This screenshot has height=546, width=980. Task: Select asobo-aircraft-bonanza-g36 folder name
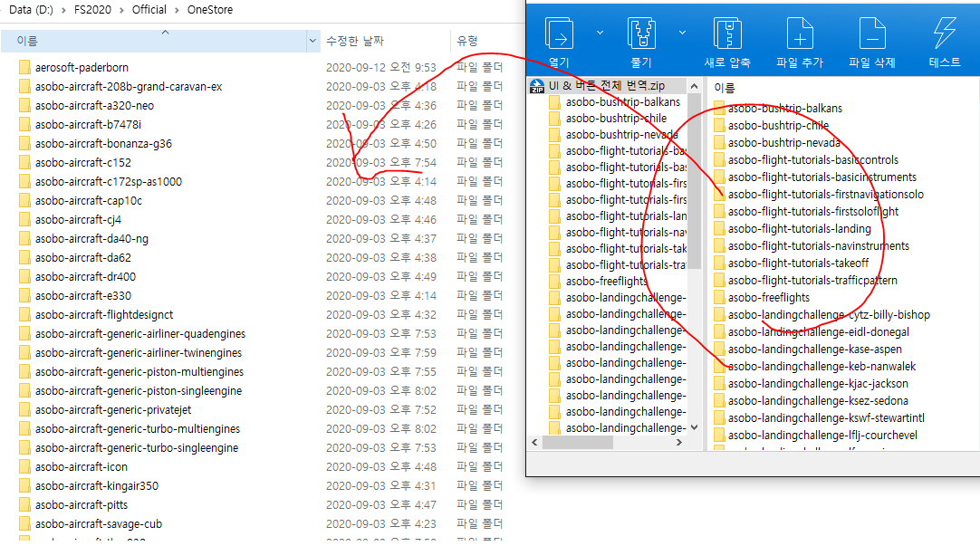click(x=103, y=144)
